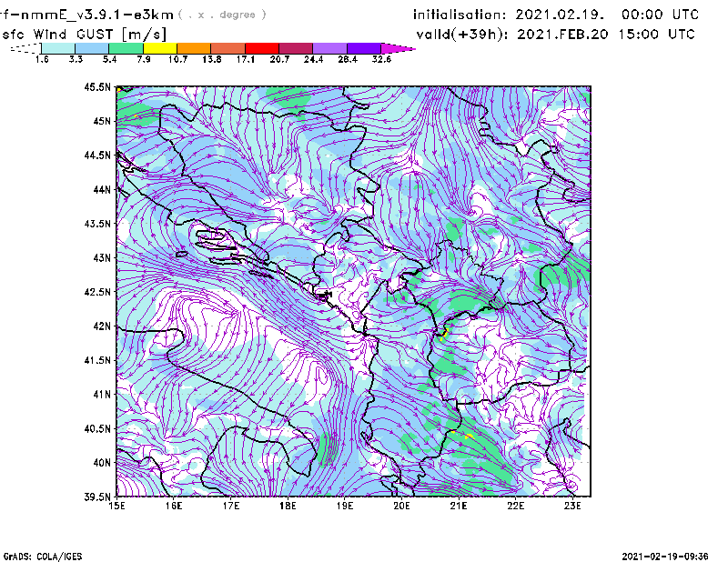Click the 'sfc Wind GUST [m/s]' title
The image size is (728, 562).
(84, 35)
